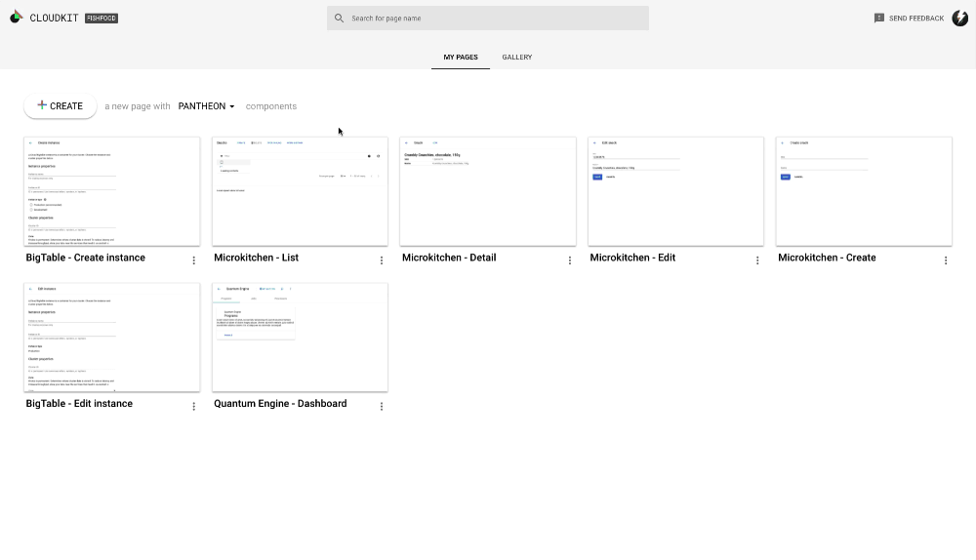Screen dimensions: 976x560
Task: Open the Microkitchen - Create page thumbnail
Action: click(864, 191)
